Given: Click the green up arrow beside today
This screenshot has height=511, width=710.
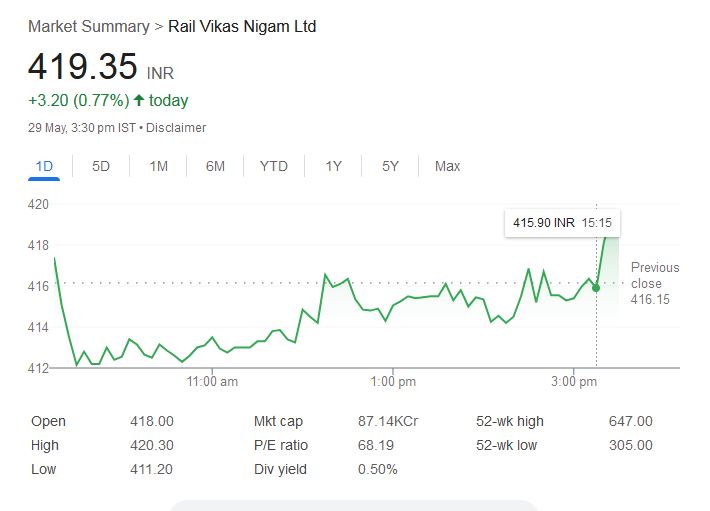Looking at the screenshot, I should coord(138,100).
